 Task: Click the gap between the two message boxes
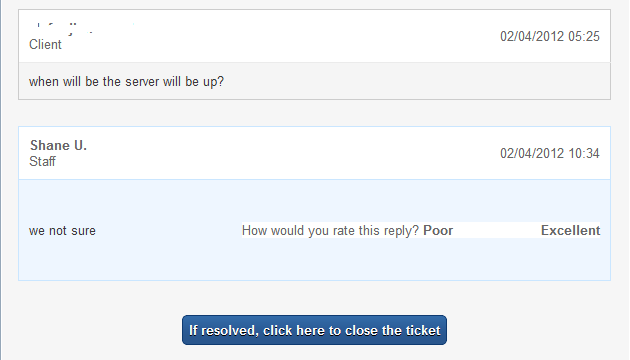pos(314,113)
